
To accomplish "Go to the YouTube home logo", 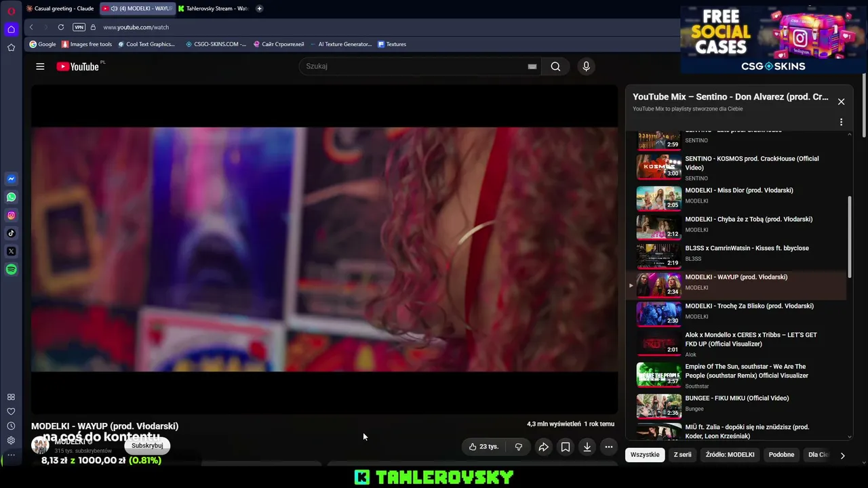I will [x=78, y=66].
